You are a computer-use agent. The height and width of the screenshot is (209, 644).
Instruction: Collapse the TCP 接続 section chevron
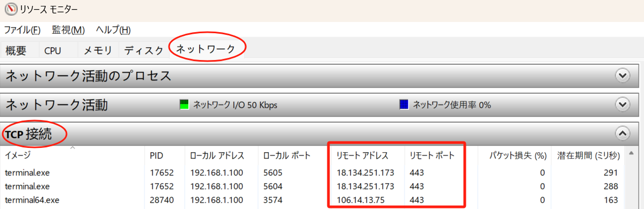pos(623,133)
